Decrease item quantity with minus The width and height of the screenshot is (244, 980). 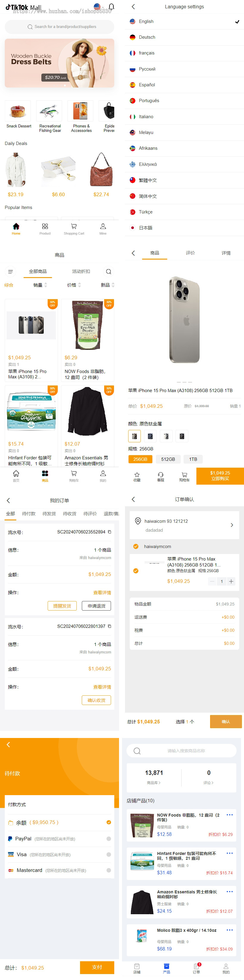(212, 581)
